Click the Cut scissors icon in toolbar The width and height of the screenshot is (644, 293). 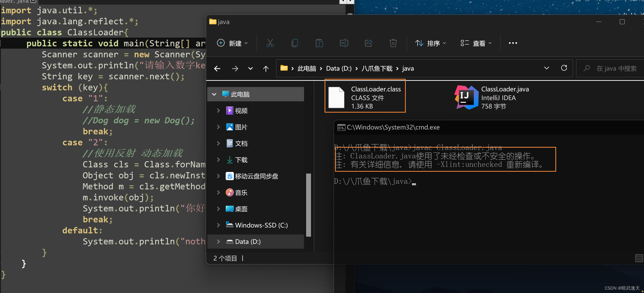click(270, 43)
